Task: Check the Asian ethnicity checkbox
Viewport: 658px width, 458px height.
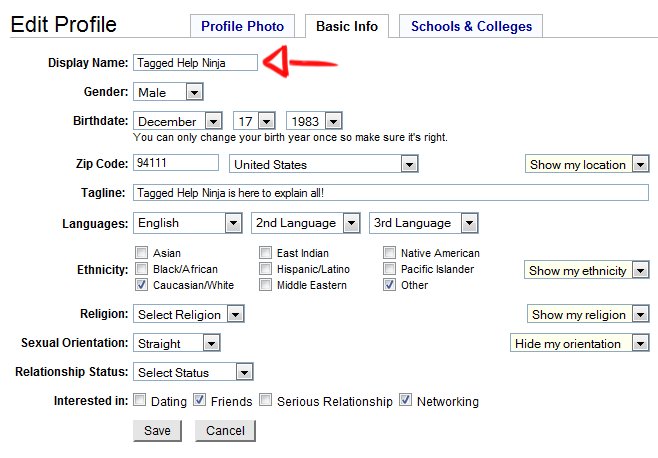Action: click(141, 252)
